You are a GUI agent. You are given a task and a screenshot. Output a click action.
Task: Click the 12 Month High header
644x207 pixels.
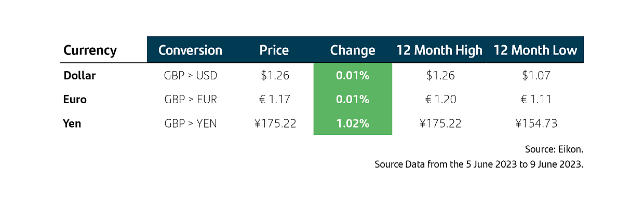(x=439, y=50)
